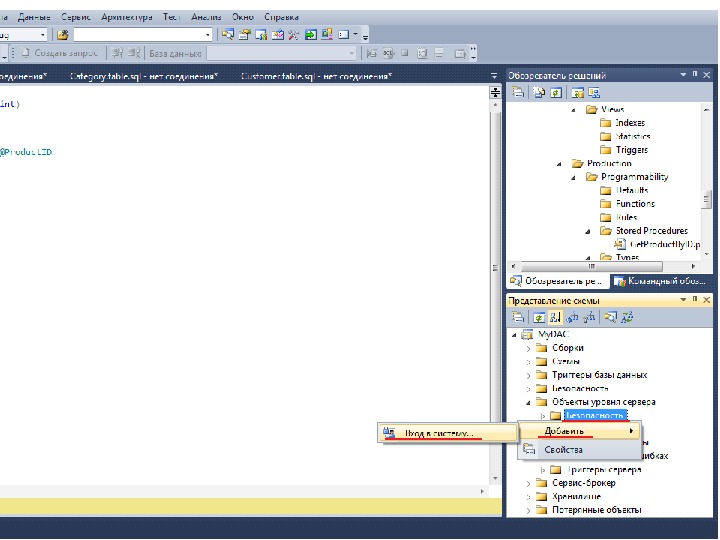Open the find combo box dropdown in the toolbar

208,34
